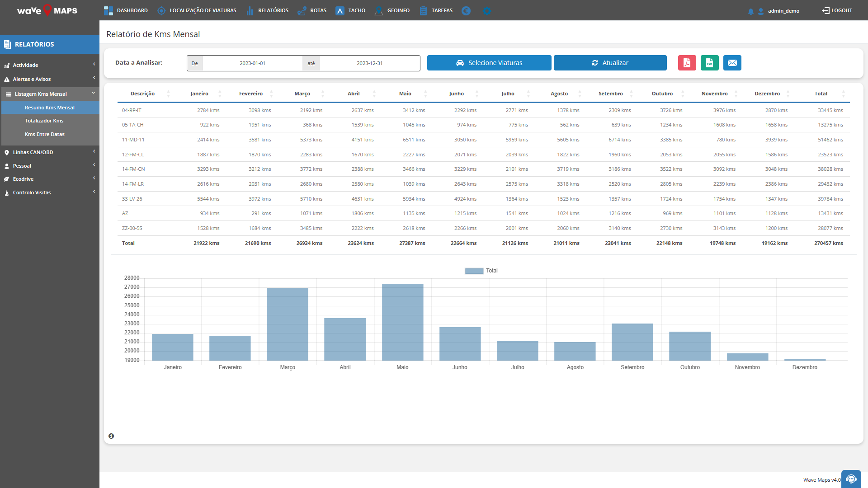
Task: Expand the Actividade submenu
Action: [x=94, y=64]
